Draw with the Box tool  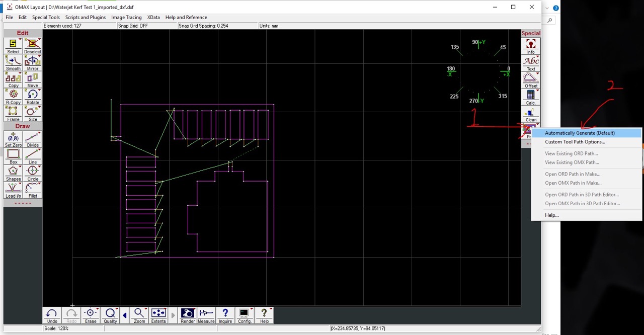click(14, 157)
